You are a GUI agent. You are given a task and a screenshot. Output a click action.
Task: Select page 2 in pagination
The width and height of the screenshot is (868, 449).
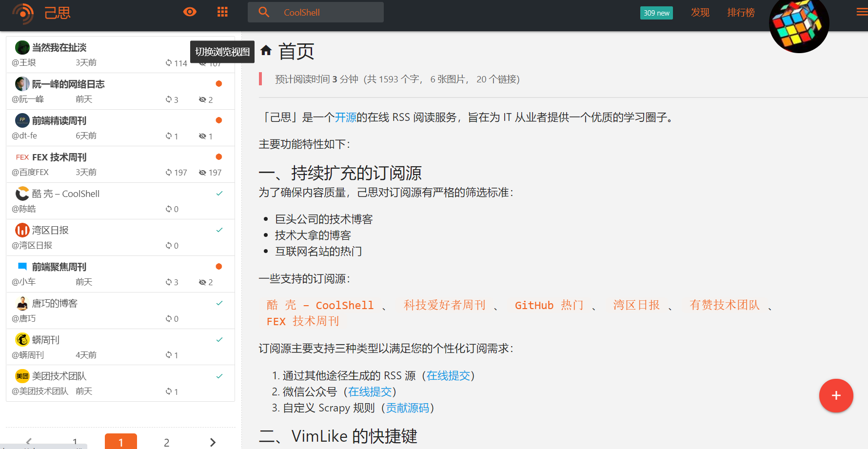click(x=167, y=442)
